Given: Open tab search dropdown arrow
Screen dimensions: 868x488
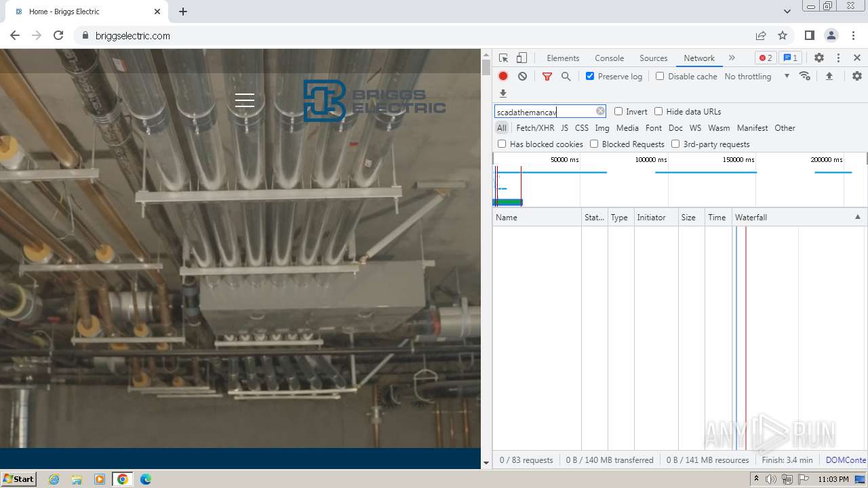Looking at the screenshot, I should point(787,12).
